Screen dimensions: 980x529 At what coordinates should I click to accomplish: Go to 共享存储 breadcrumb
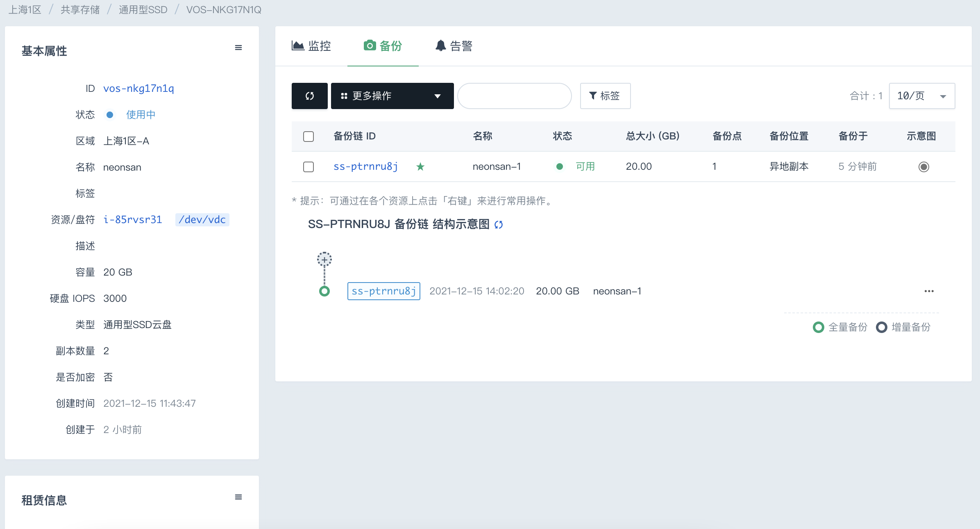tap(80, 10)
